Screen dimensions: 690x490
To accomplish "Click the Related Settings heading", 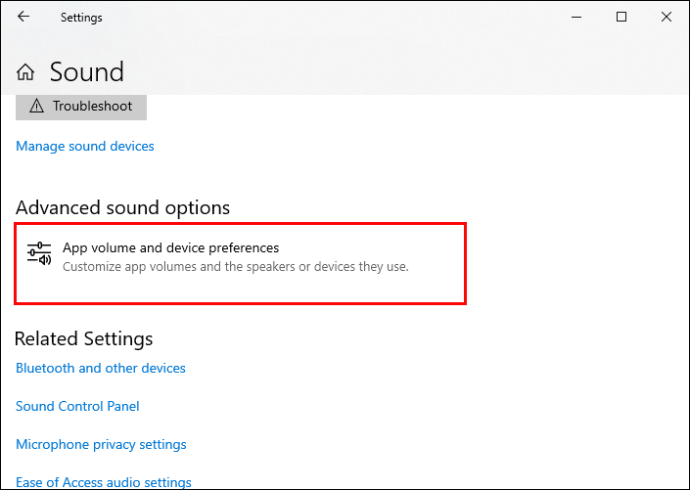I will click(84, 339).
